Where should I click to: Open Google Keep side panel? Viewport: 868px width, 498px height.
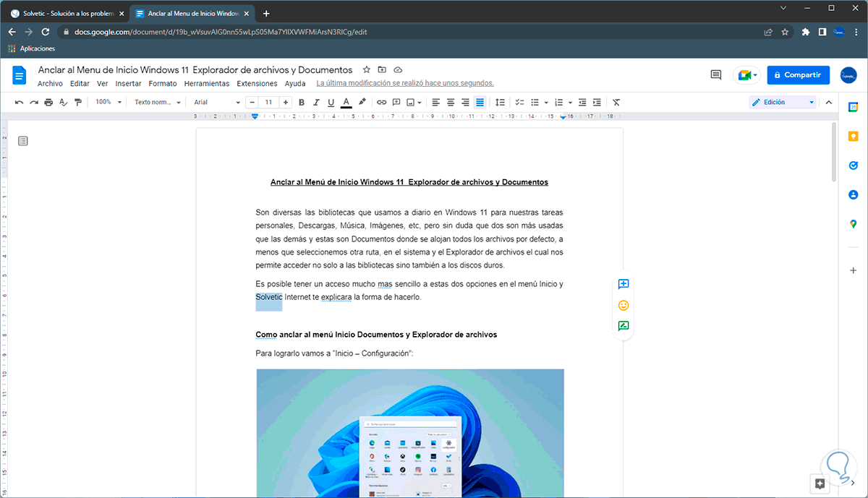[x=854, y=136]
